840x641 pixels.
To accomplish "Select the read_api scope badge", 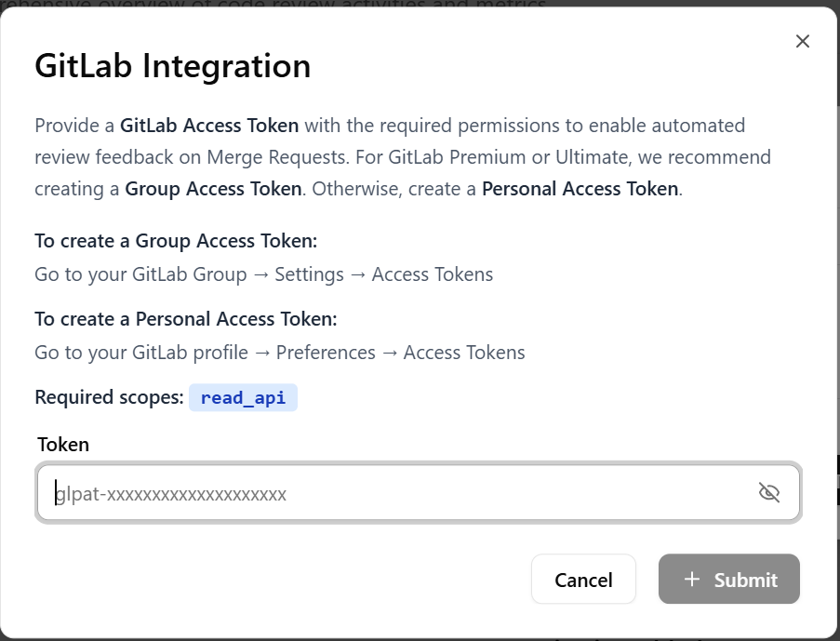I will (243, 397).
